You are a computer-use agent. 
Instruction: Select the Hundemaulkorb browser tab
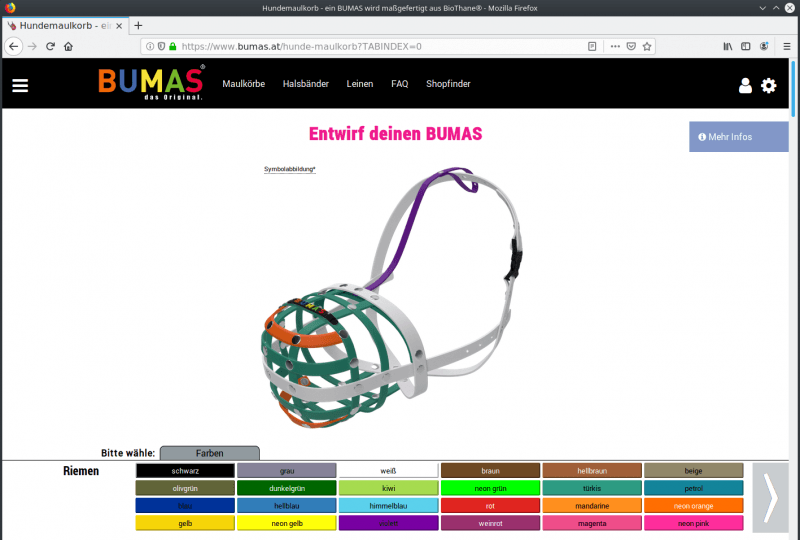click(x=65, y=26)
